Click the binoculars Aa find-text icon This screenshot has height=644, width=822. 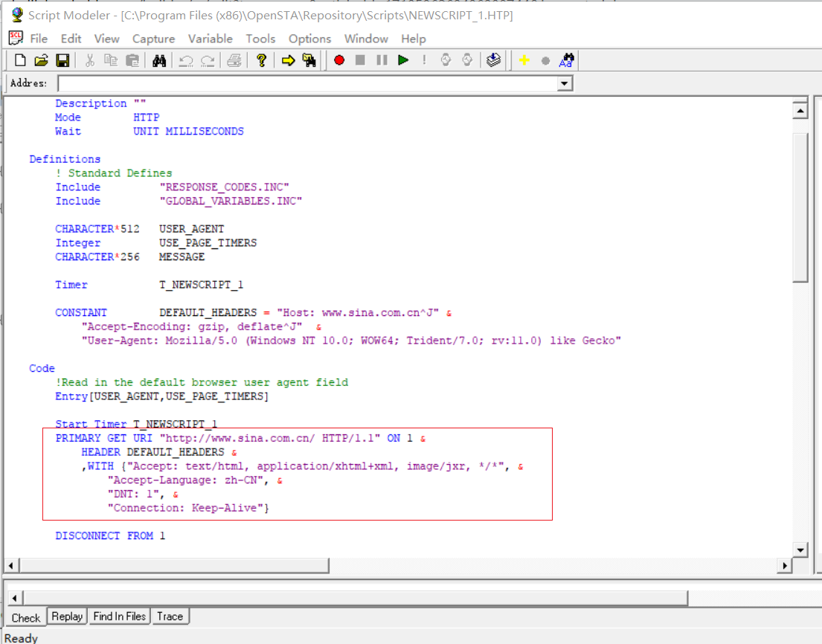[x=566, y=60]
